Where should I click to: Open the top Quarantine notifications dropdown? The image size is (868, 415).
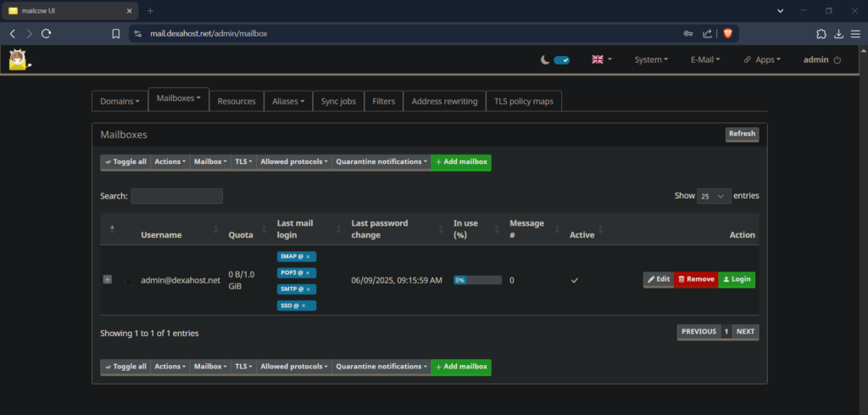(x=381, y=162)
